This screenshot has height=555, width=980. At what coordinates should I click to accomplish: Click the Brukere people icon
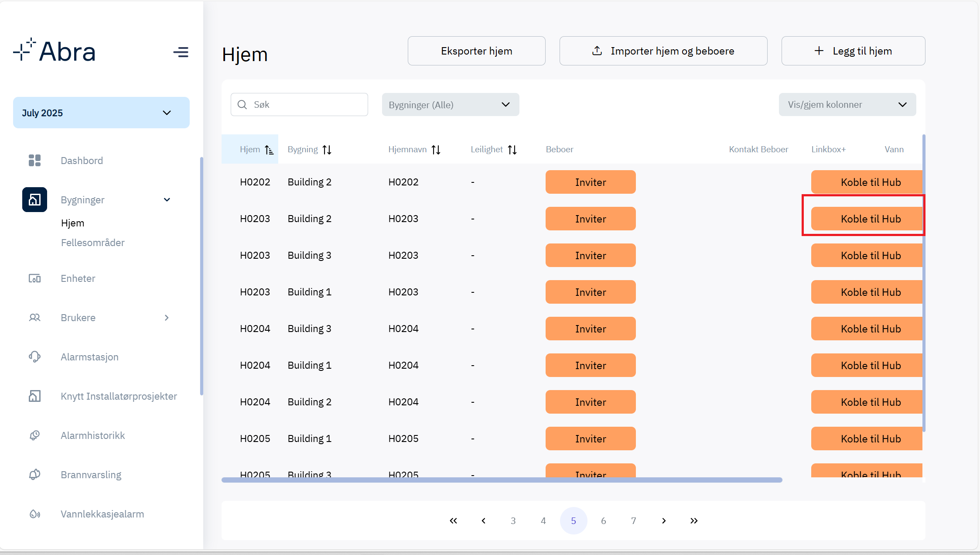point(34,318)
